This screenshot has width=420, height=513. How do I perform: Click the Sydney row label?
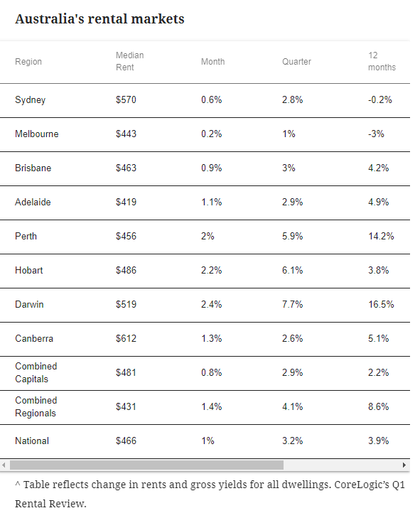pos(30,99)
